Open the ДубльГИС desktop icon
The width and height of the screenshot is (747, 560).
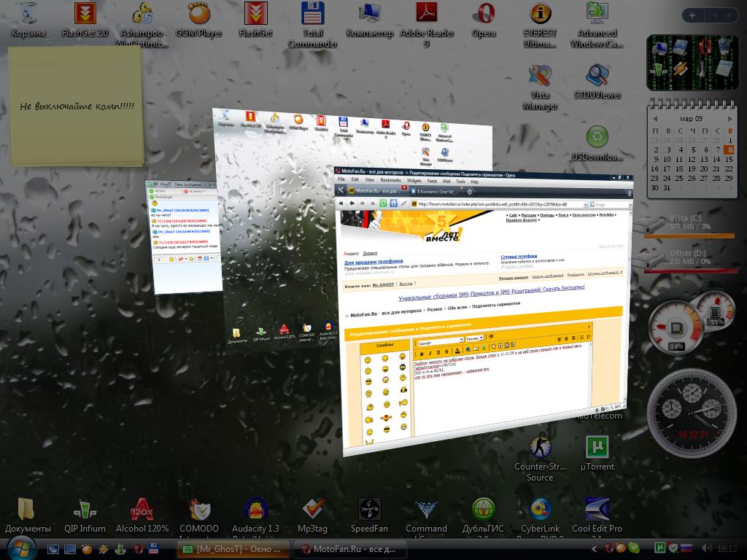pos(483,517)
